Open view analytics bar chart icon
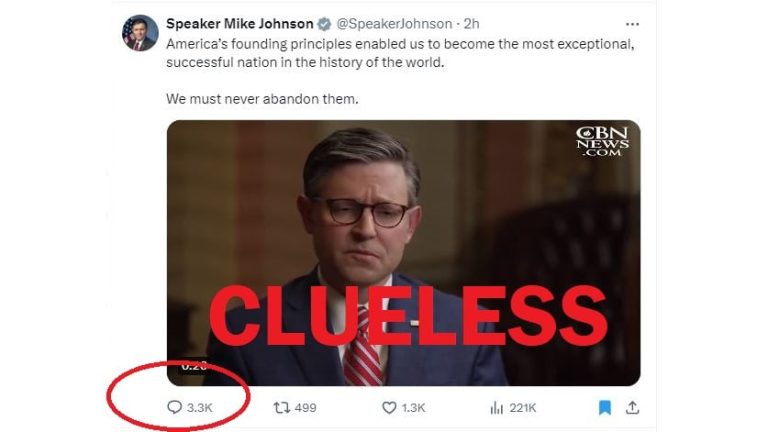The height and width of the screenshot is (432, 768). (497, 408)
